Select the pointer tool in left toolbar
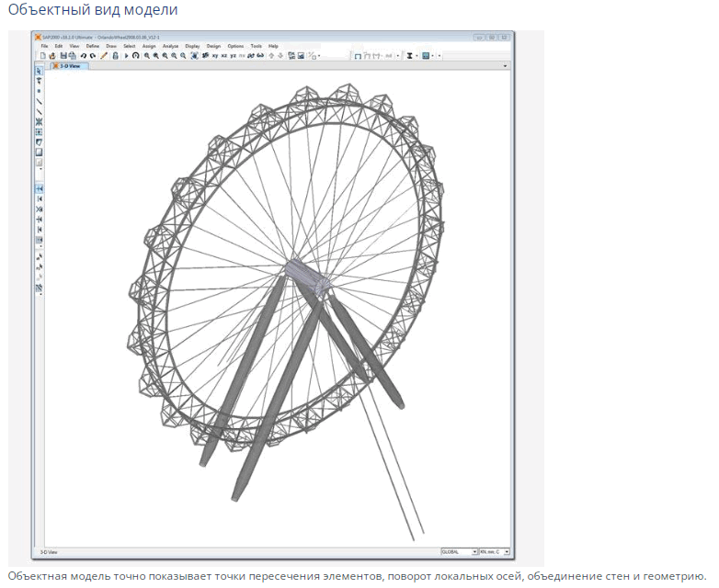 point(39,71)
